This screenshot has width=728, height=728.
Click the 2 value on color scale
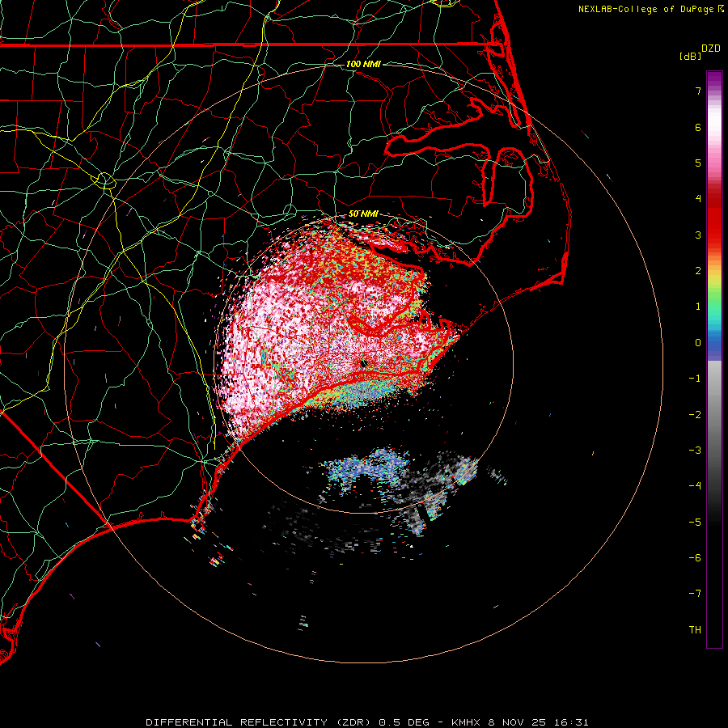pyautogui.click(x=698, y=271)
